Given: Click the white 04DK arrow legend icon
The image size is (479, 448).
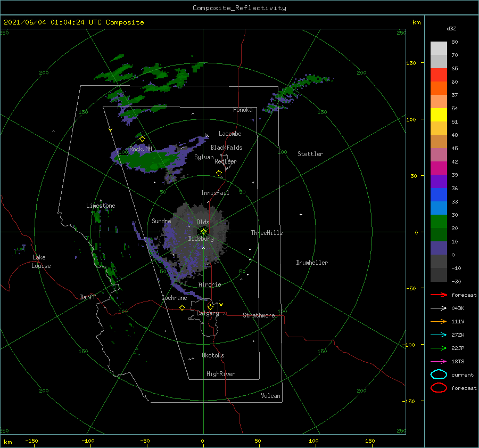Looking at the screenshot, I should [x=439, y=308].
